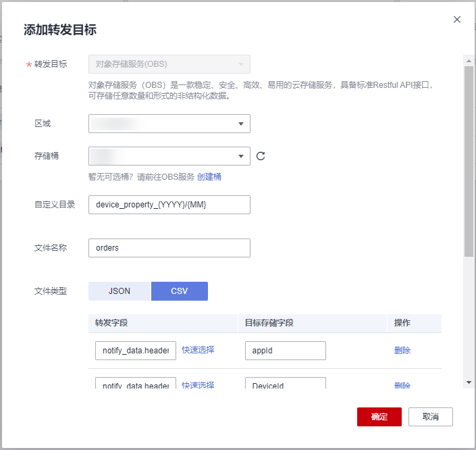
Task: Open the 存储桶 bucket dropdown
Action: (x=169, y=156)
